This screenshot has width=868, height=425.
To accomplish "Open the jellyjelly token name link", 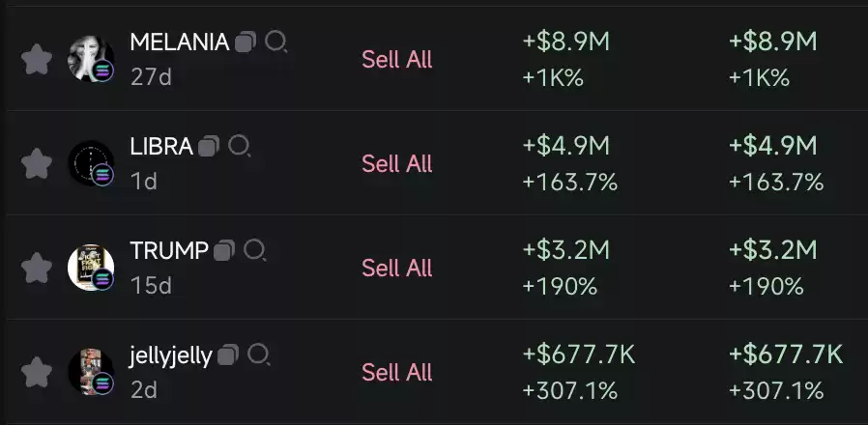I will coord(171,356).
